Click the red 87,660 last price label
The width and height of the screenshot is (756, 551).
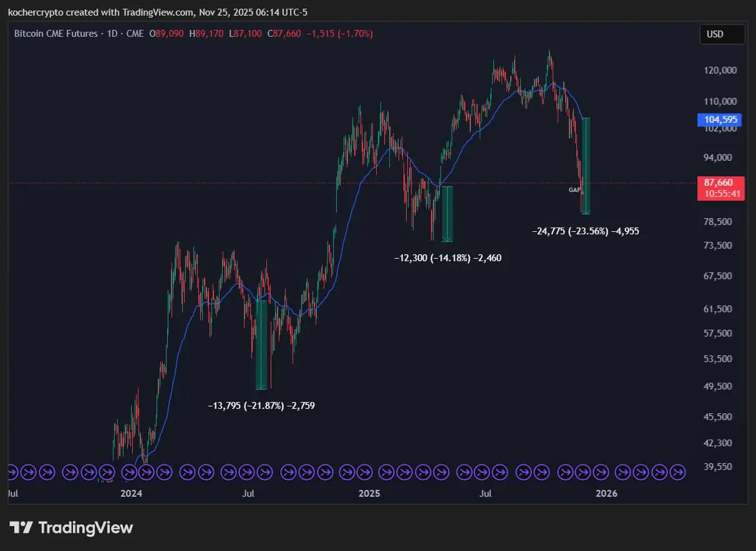pyautogui.click(x=719, y=183)
